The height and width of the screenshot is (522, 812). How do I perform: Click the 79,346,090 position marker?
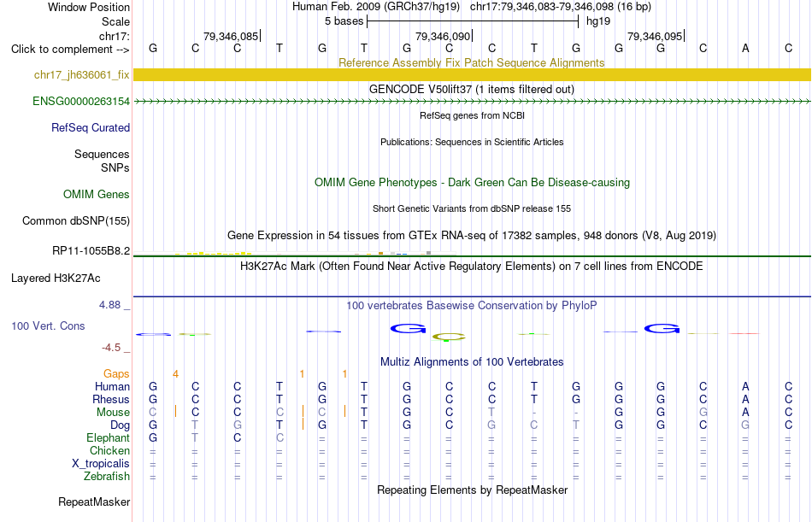point(443,36)
